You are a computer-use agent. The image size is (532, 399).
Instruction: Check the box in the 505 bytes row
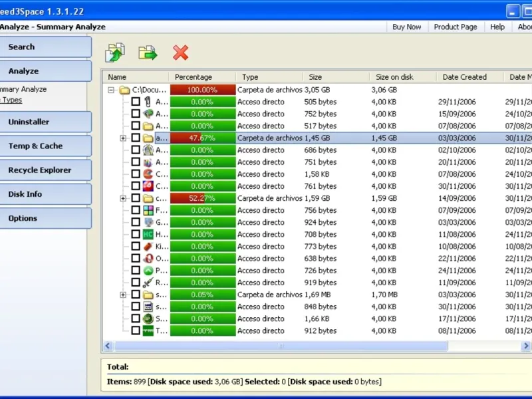click(136, 102)
